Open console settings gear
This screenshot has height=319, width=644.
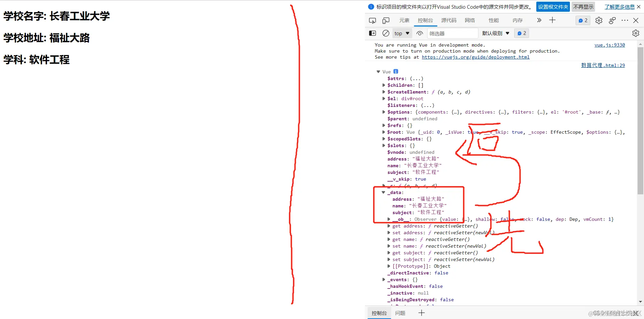(x=636, y=33)
